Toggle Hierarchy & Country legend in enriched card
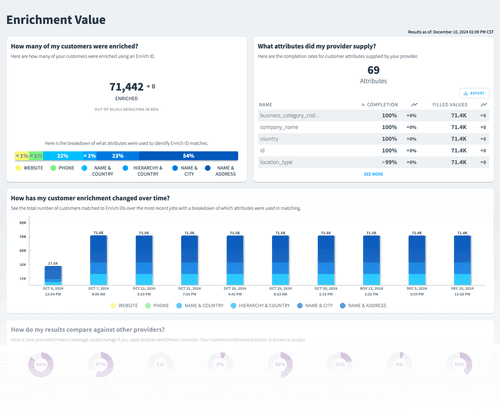500x419 pixels. [x=143, y=171]
